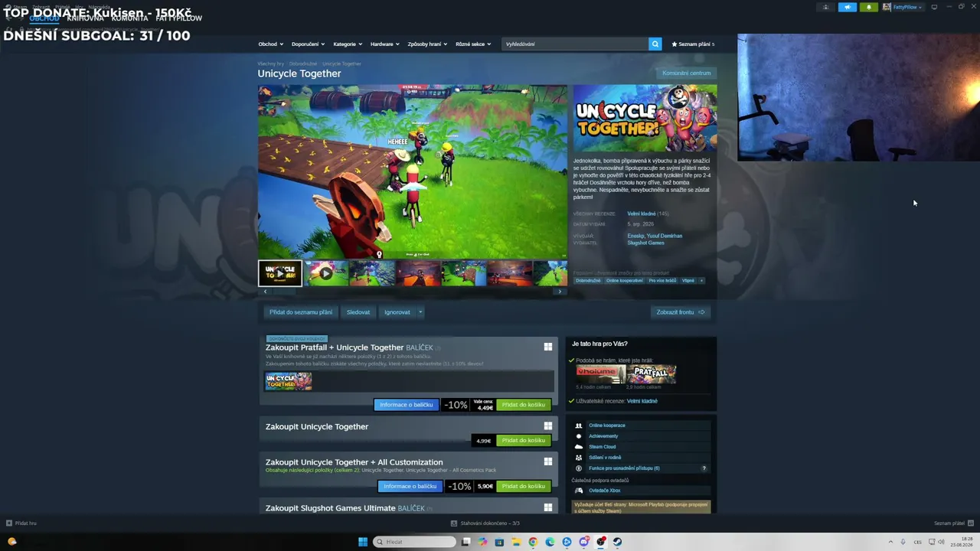Viewport: 980px width, 551px height.
Task: Click Zobrazit frontu button
Action: coord(681,312)
